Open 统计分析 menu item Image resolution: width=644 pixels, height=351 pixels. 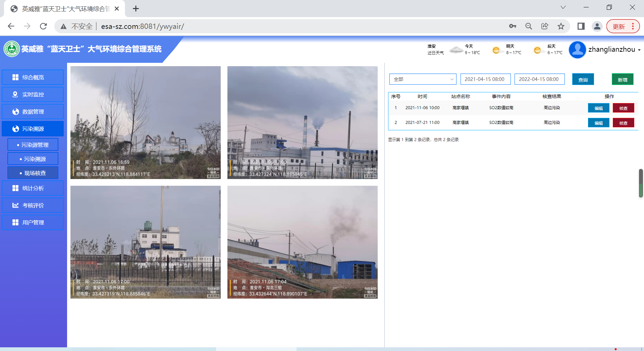pyautogui.click(x=33, y=188)
